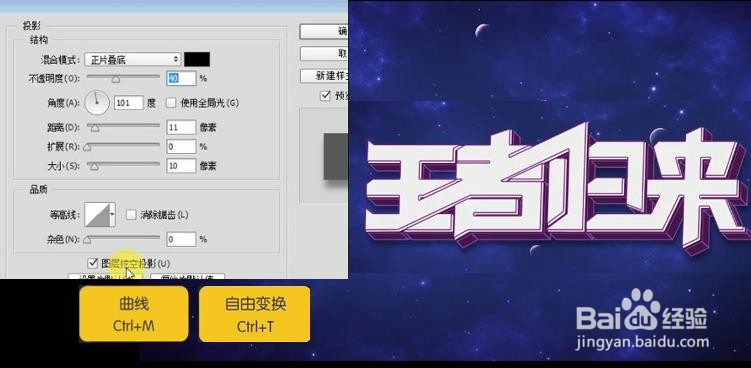Enable the 消除锯齿 anti-alias checkbox
The height and width of the screenshot is (368, 751).
131,215
